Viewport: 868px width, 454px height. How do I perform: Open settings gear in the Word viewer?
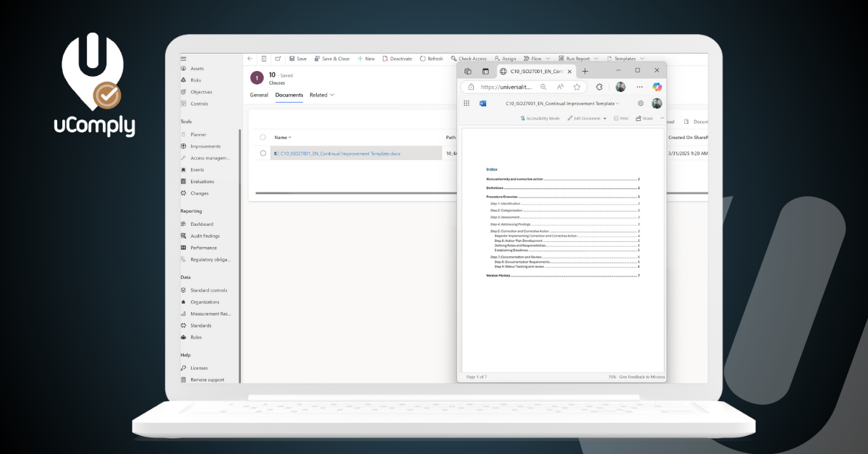coord(640,104)
